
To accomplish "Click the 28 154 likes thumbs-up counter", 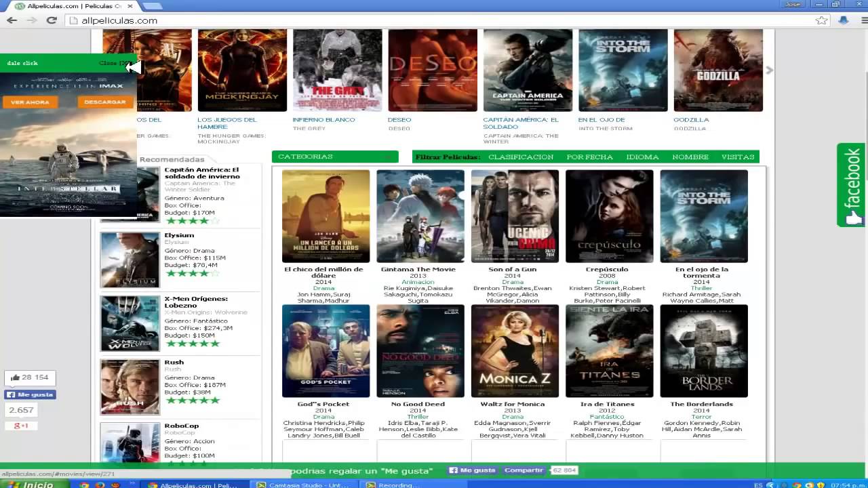I will click(30, 378).
